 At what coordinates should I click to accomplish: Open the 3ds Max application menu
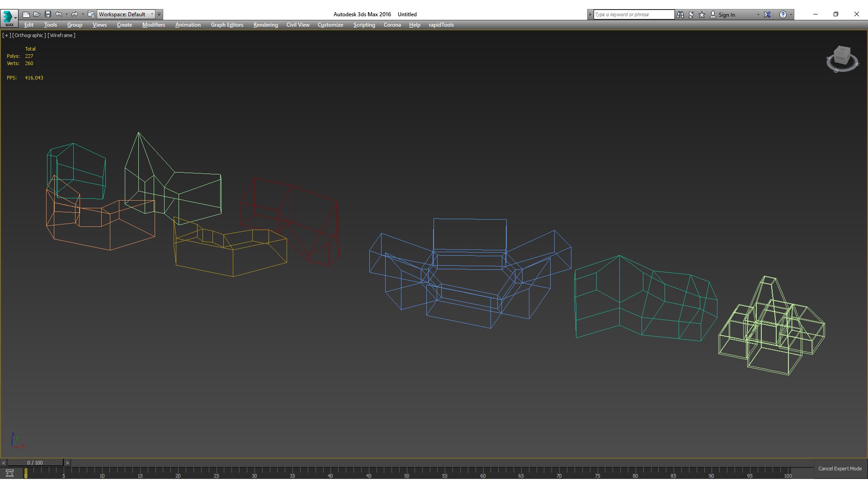point(9,19)
